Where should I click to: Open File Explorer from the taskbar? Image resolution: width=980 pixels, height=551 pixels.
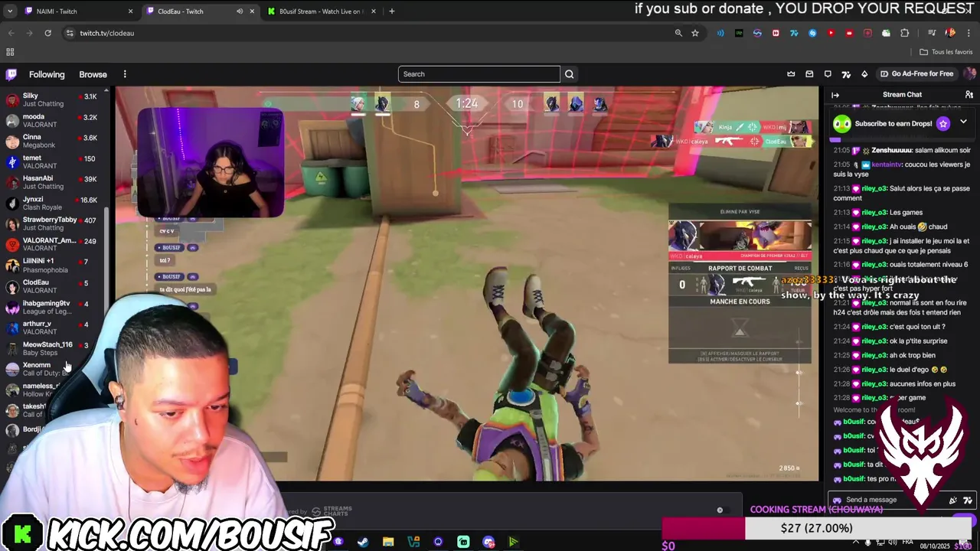[388, 542]
